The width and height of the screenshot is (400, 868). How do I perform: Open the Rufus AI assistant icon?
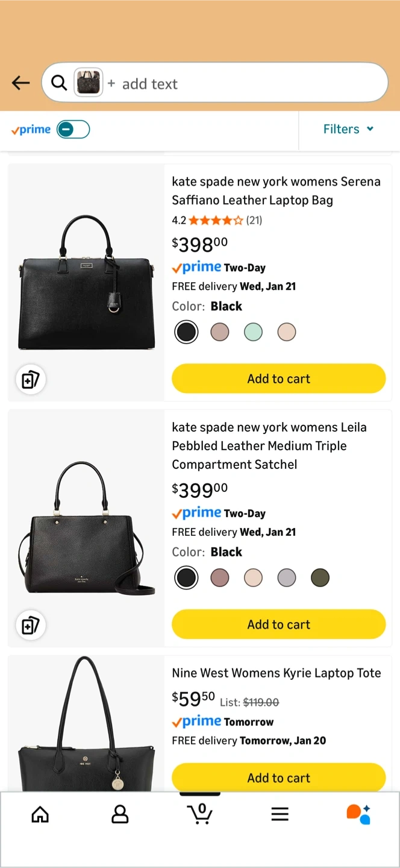coord(358,814)
